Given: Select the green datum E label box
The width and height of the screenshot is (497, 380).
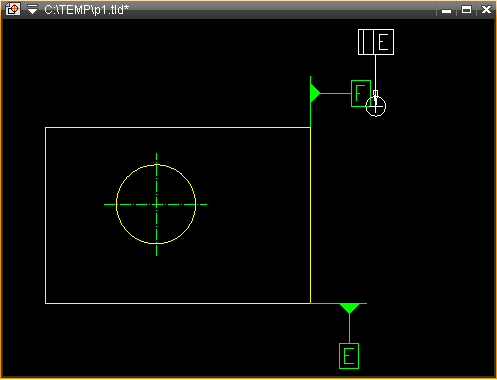Looking at the screenshot, I should tap(349, 356).
